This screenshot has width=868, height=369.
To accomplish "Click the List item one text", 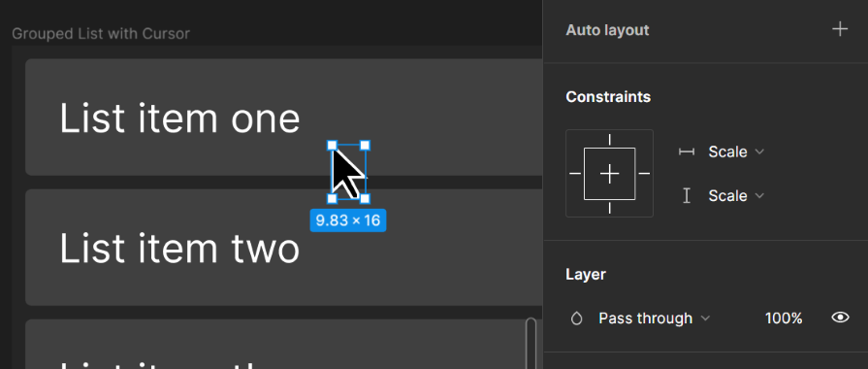I will pyautogui.click(x=179, y=118).
